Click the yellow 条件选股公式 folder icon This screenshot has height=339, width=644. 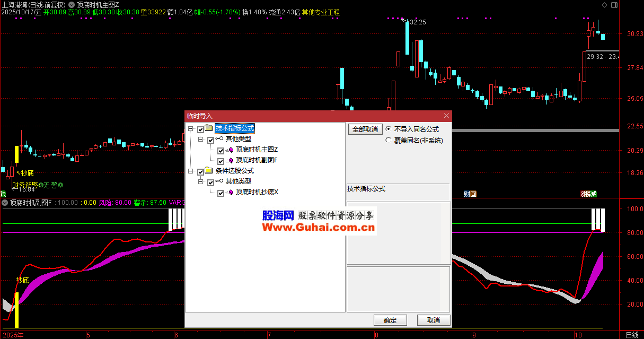click(x=209, y=171)
